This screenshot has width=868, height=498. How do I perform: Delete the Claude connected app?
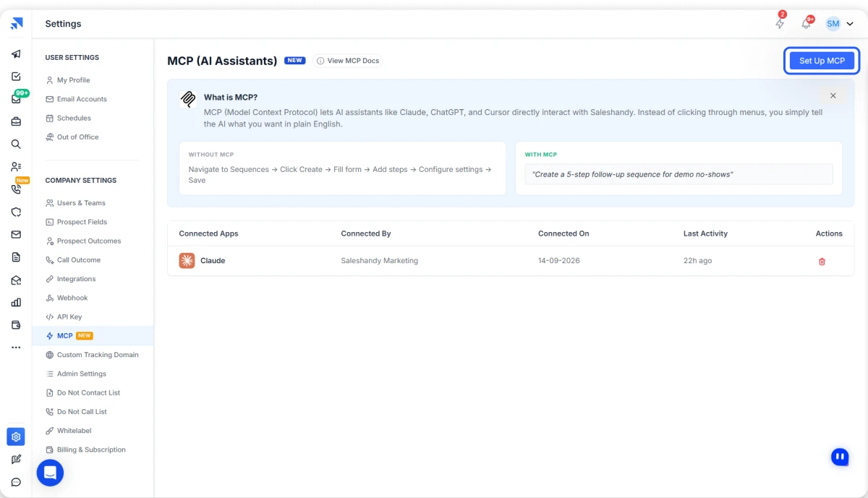tap(822, 261)
